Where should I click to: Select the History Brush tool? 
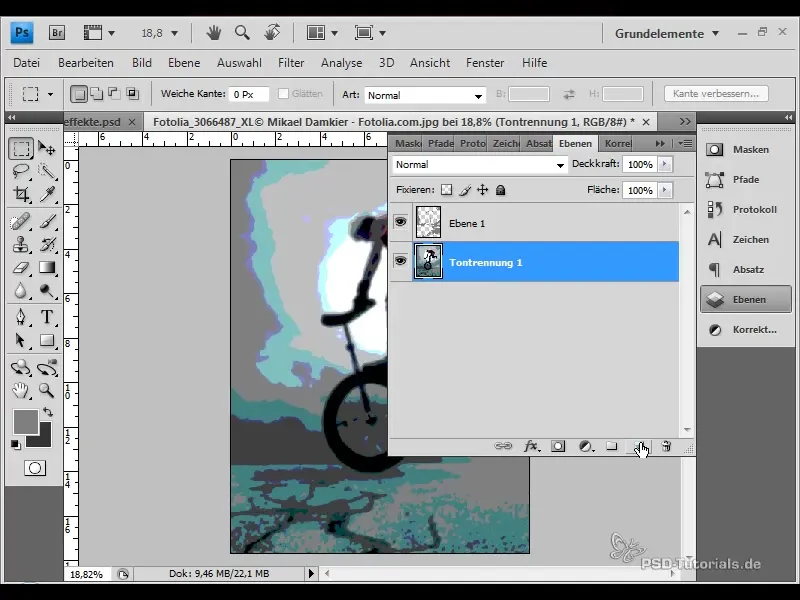coord(47,245)
